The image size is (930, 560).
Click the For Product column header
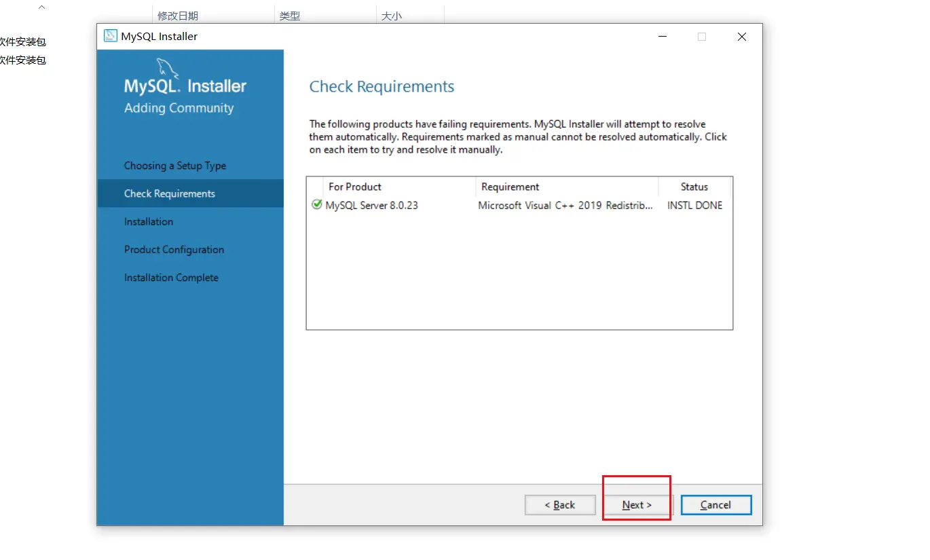coord(354,187)
